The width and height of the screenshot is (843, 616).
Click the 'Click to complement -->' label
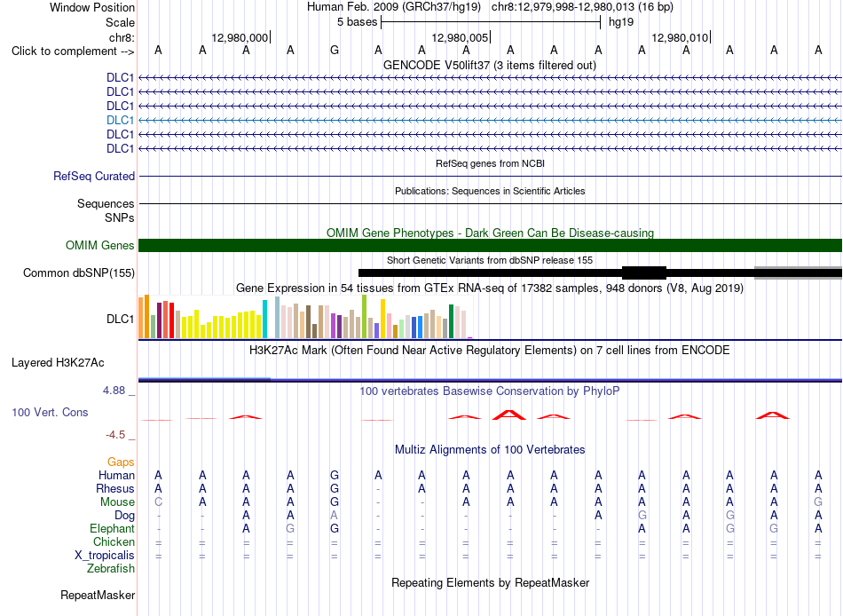tap(73, 51)
